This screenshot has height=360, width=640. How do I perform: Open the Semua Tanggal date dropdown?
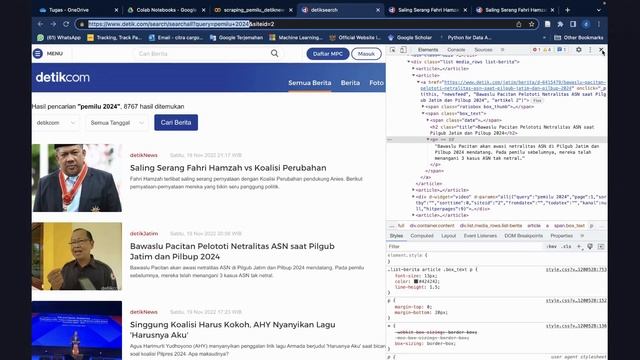[x=117, y=122]
